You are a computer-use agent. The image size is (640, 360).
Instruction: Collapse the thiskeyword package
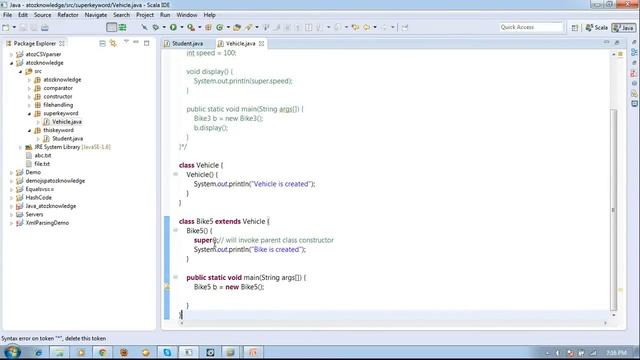[x=29, y=130]
